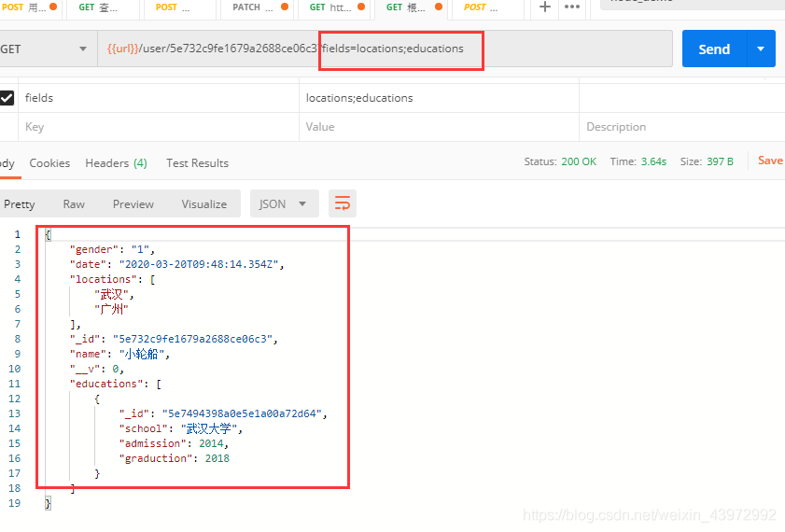Uncheck the fields query parameter checkbox
Image resolution: width=785 pixels, height=532 pixels.
[x=7, y=98]
